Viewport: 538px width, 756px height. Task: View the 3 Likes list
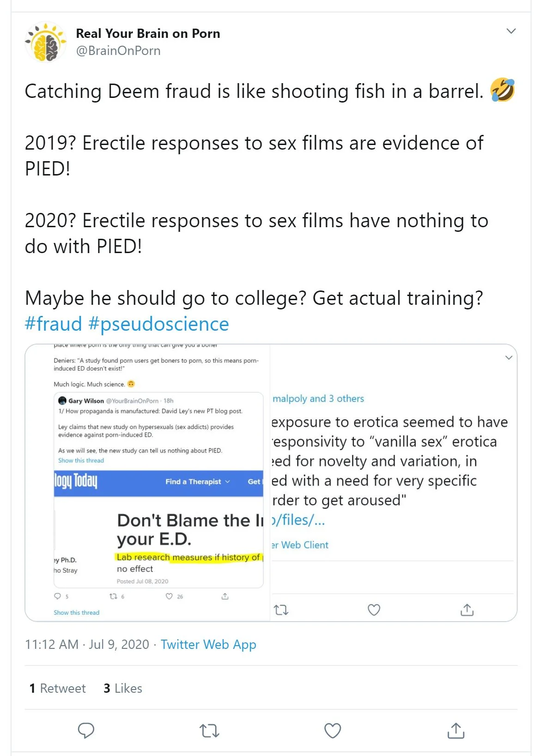coord(123,688)
